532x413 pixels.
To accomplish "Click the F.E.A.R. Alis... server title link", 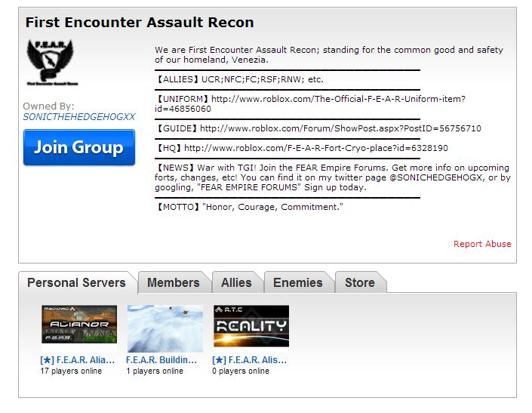I will pos(250,360).
